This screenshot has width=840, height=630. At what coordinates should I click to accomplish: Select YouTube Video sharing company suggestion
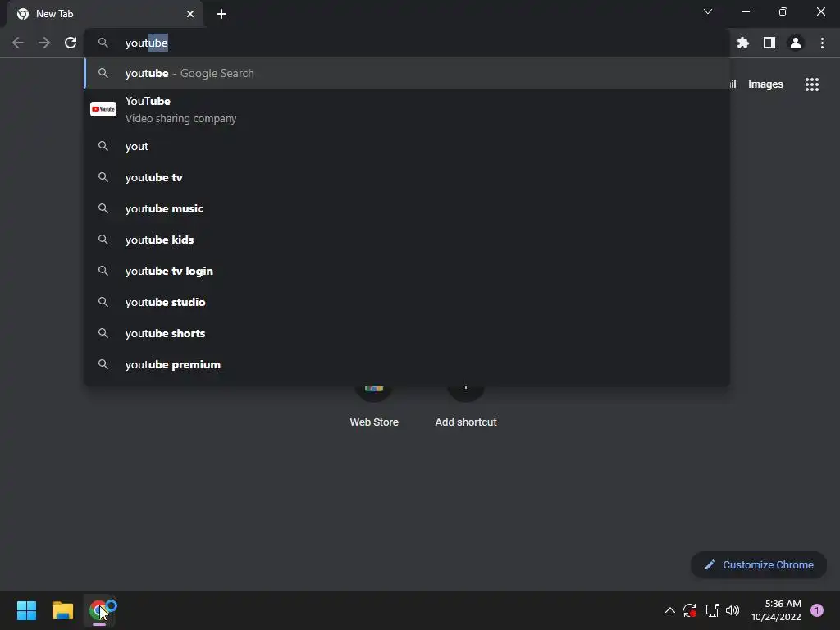tap(407, 109)
